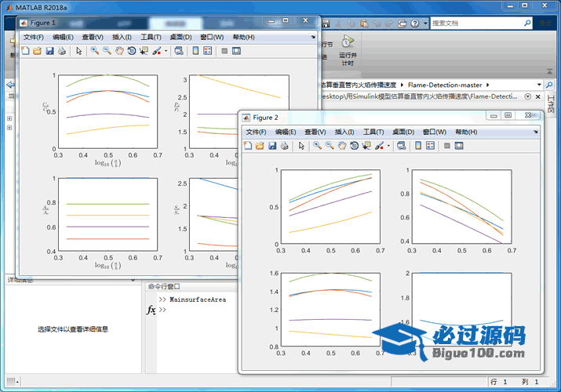Open 帮助(H) menu in Figure 2
The height and width of the screenshot is (392, 561).
(x=466, y=132)
